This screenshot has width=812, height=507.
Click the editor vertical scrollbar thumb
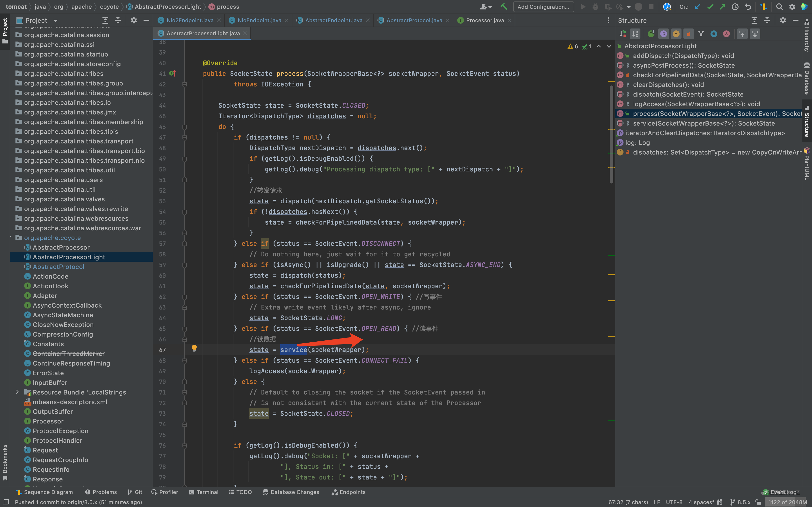612,134
